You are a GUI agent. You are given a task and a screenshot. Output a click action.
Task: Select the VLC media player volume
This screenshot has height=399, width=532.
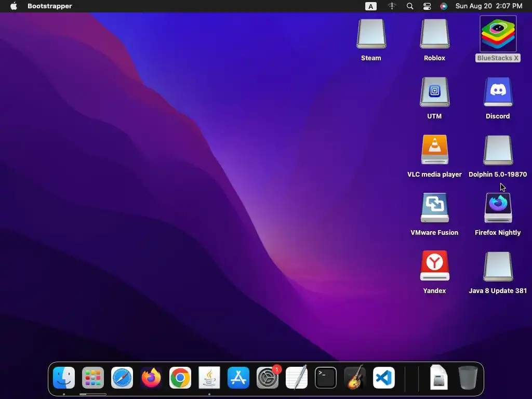point(435,150)
